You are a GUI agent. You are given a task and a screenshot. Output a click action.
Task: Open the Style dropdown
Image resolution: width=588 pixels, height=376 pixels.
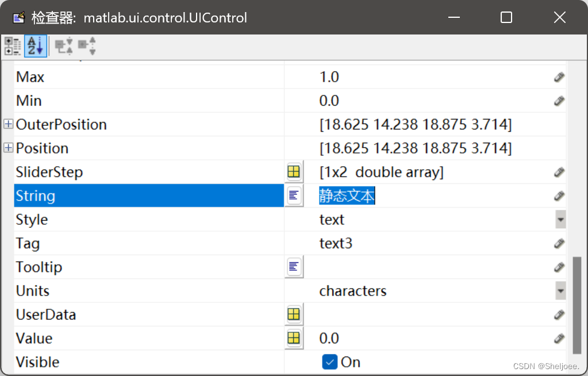coord(560,219)
